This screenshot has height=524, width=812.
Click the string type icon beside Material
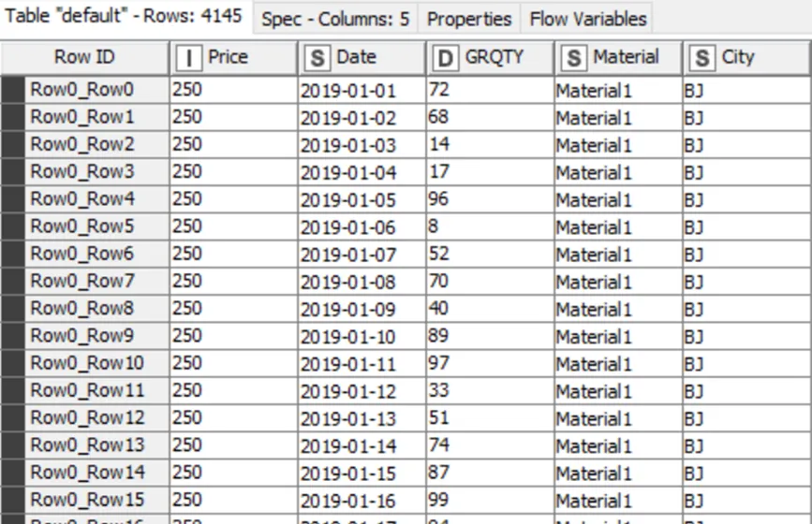coord(574,58)
